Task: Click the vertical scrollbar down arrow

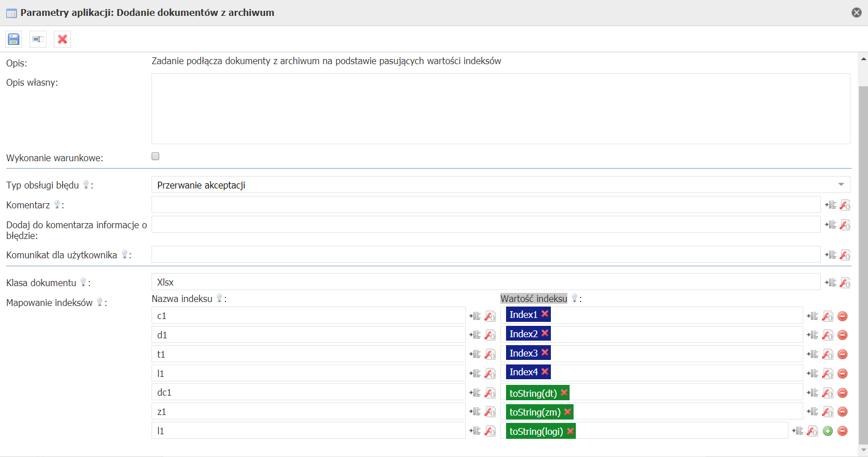Action: (863, 450)
